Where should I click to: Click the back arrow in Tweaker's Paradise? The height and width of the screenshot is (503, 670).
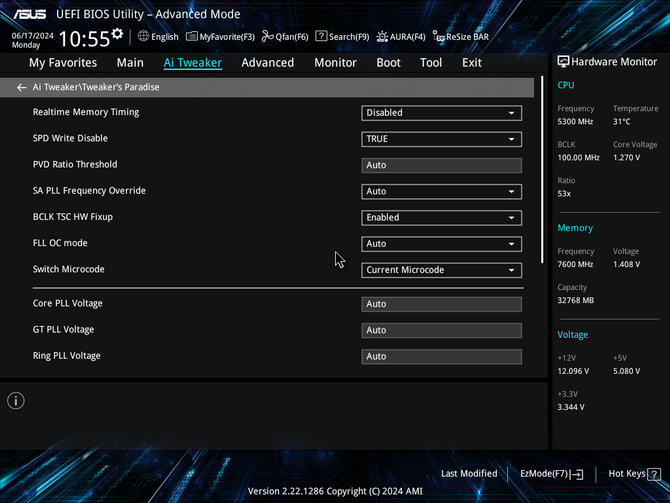click(21, 88)
